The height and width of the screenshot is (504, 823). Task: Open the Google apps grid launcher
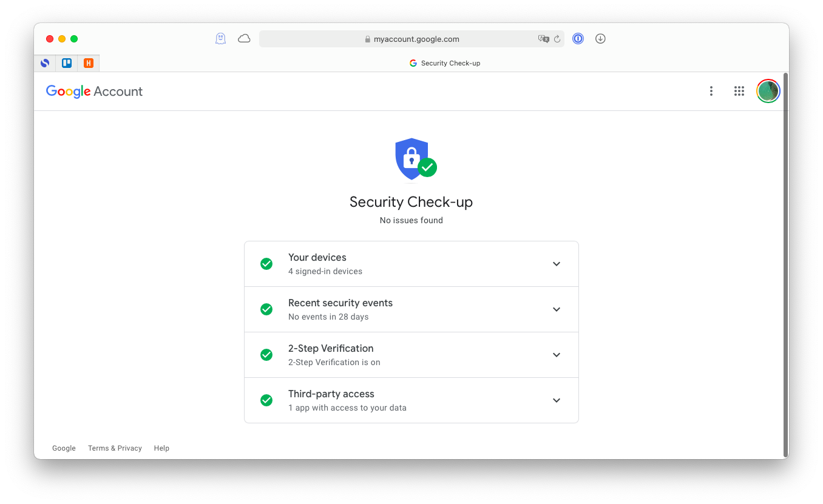pyautogui.click(x=739, y=91)
